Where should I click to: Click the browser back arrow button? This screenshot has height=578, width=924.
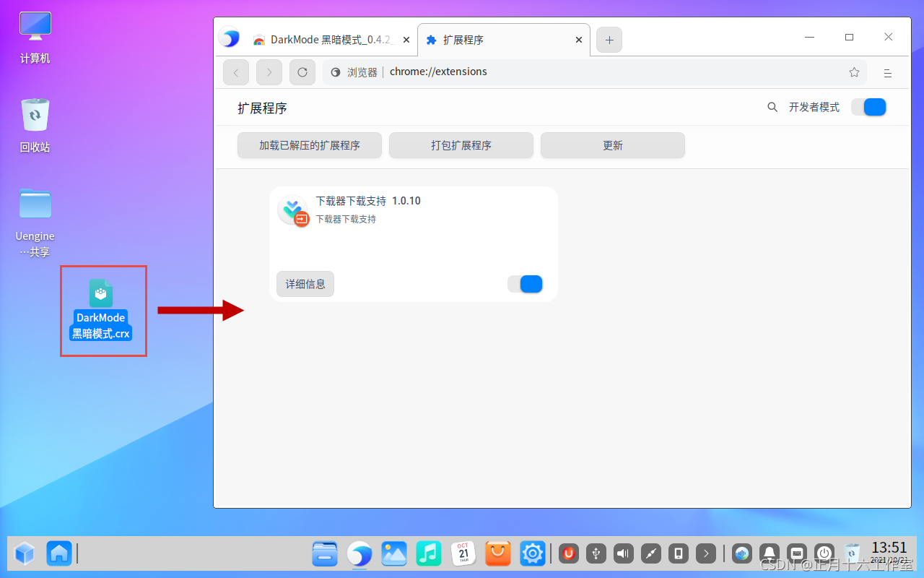pyautogui.click(x=236, y=72)
